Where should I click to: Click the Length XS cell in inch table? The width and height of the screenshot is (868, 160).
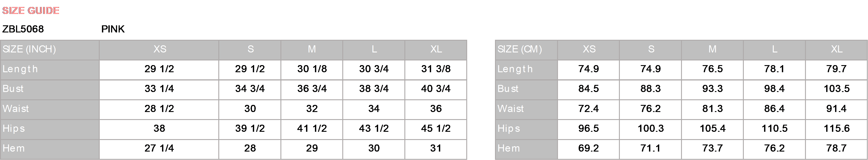click(159, 70)
